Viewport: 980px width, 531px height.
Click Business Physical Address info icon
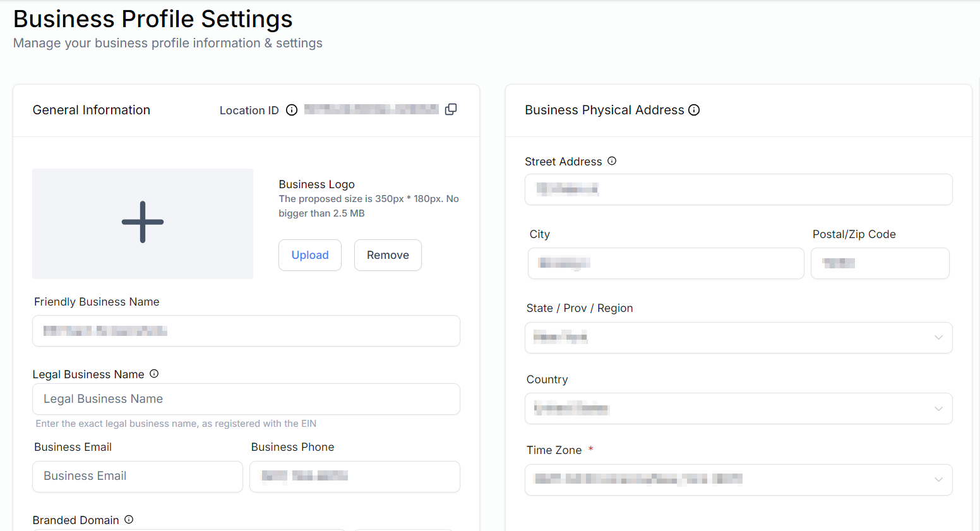pyautogui.click(x=694, y=110)
